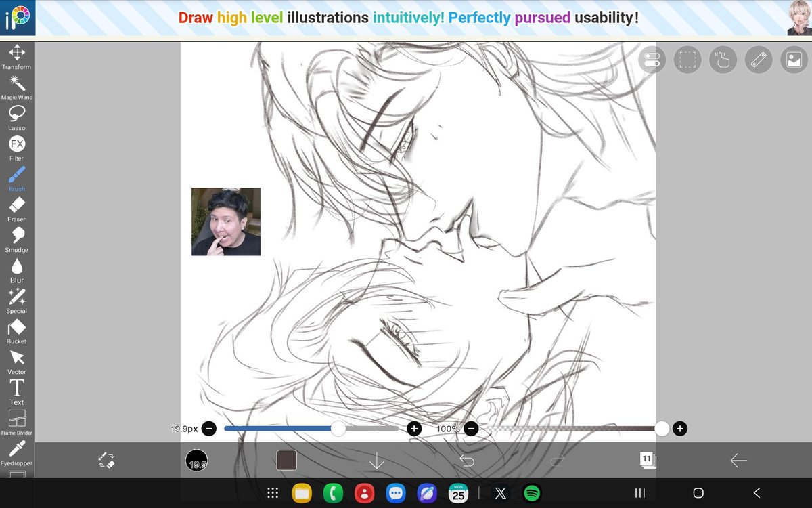This screenshot has height=508, width=812.
Task: Tap the back arrow in bottom toolbar
Action: [x=738, y=461]
